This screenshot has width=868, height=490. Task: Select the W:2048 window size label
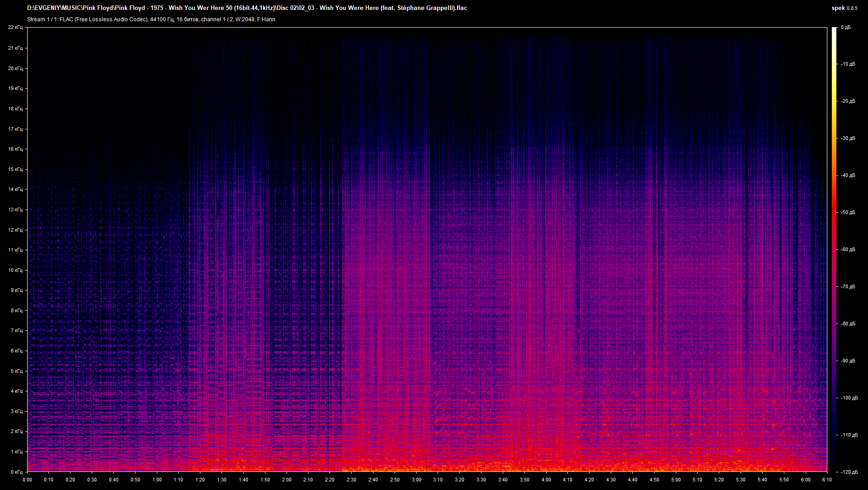[245, 19]
